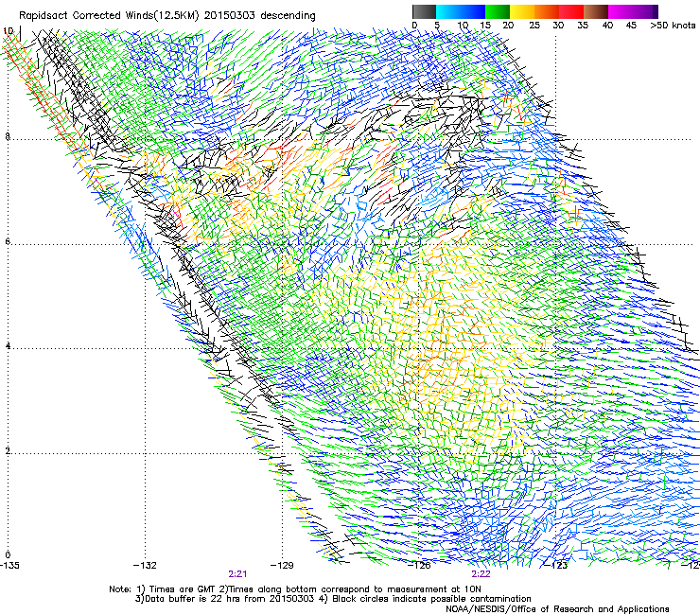
Task: Click the '-123' longitude axis label
Action: (556, 566)
